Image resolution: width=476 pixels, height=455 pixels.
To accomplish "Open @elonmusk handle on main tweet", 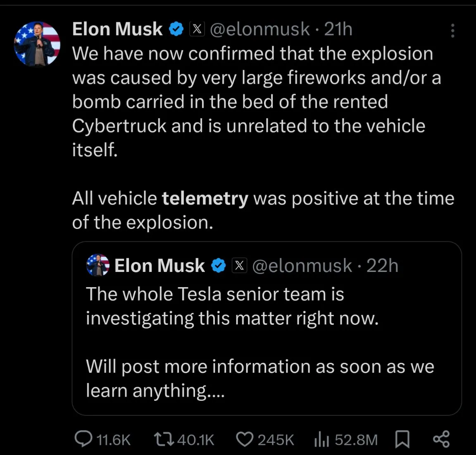I will tap(259, 29).
